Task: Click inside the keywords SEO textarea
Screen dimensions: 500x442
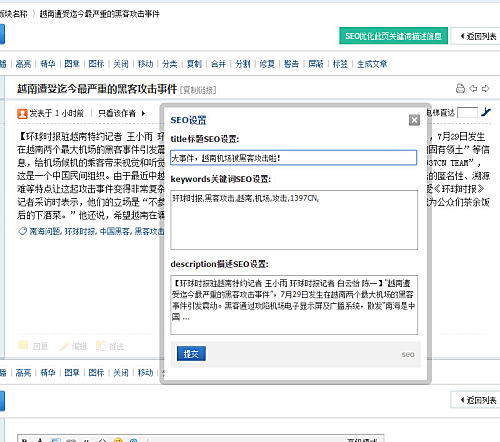Action: point(294,220)
